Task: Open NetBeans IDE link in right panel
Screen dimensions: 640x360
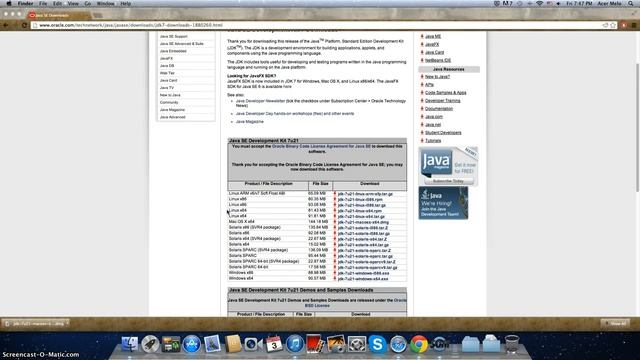Action: pos(438,60)
